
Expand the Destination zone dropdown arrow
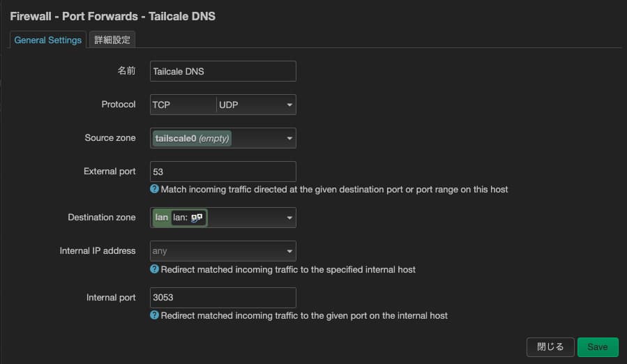[x=289, y=218]
